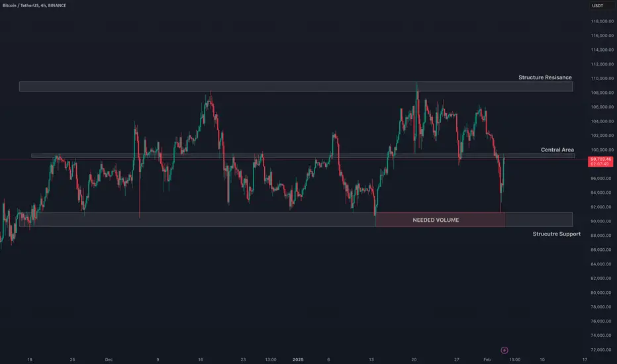Click 102,000.00 on the price axis

tap(602, 136)
